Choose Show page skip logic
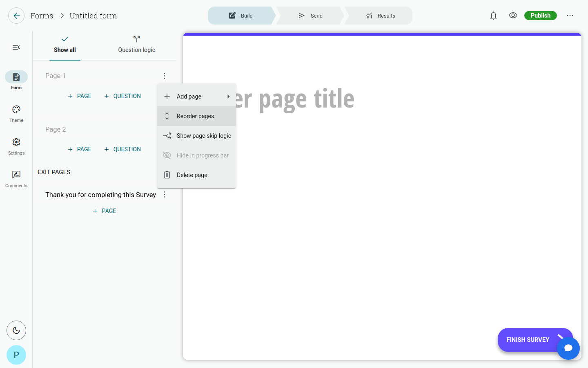The width and height of the screenshot is (588, 368). coord(196,136)
